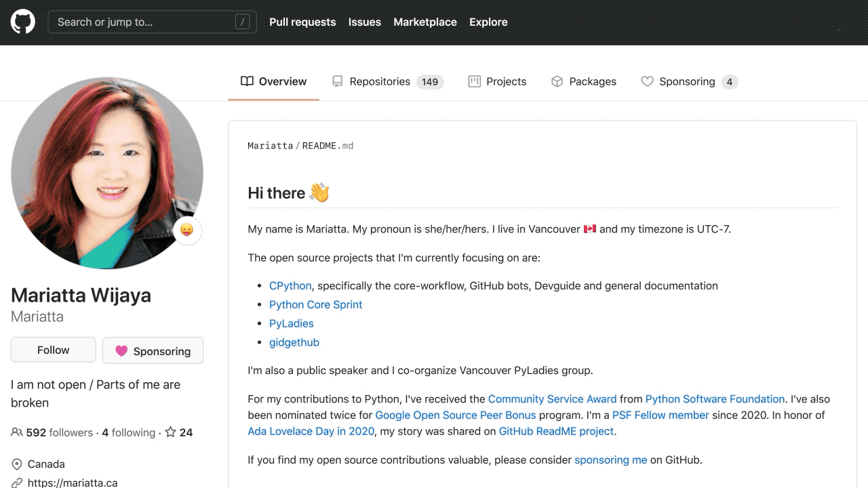Go to Marketplace in the header
The width and height of the screenshot is (868, 488).
[x=425, y=22]
